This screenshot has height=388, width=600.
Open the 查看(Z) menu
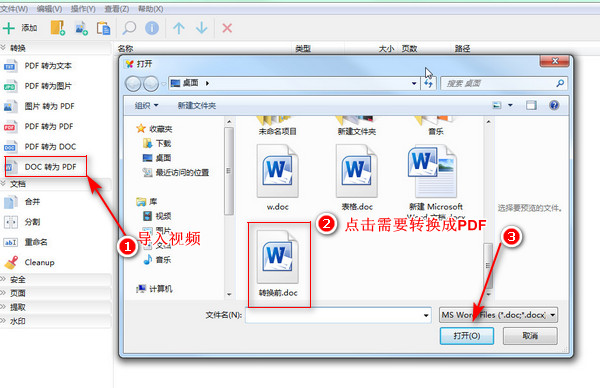coord(117,9)
